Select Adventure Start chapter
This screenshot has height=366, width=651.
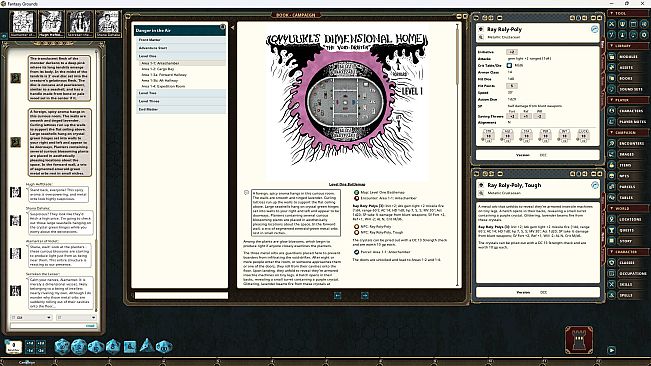(181, 48)
